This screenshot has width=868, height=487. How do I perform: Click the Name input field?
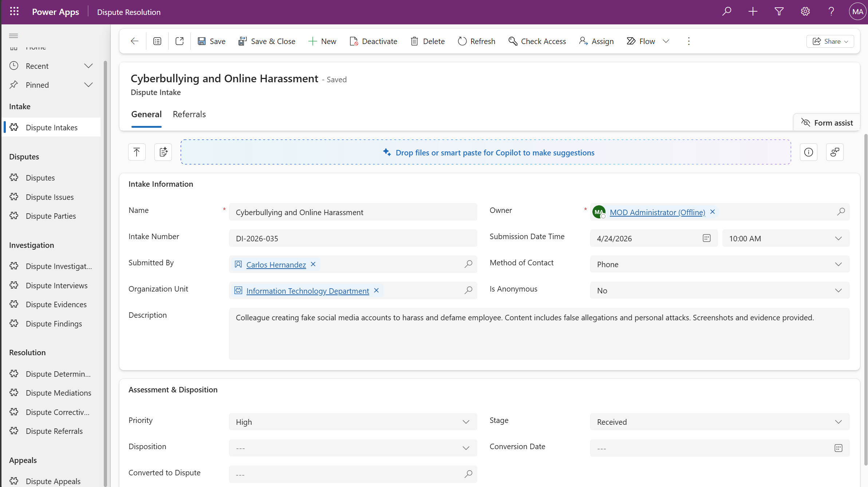(353, 212)
